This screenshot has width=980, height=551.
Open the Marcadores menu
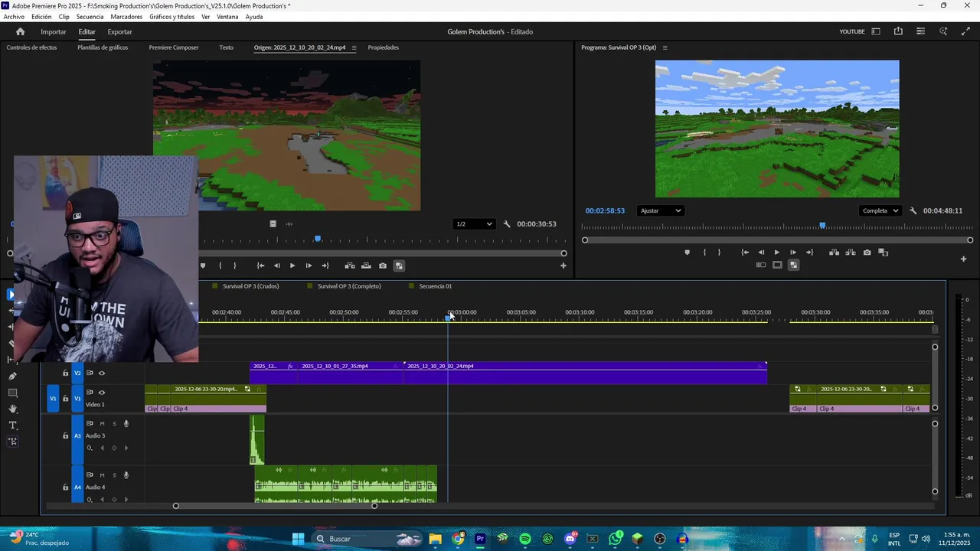[126, 17]
